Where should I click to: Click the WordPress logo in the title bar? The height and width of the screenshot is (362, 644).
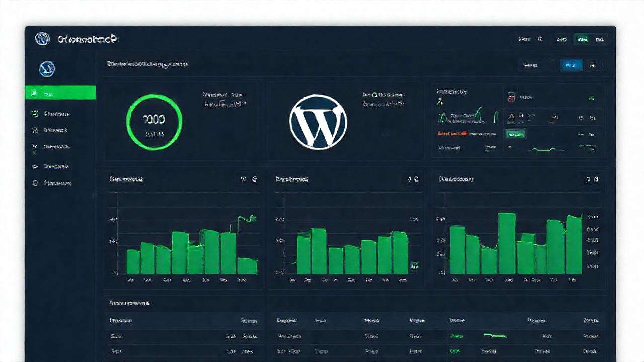42,39
